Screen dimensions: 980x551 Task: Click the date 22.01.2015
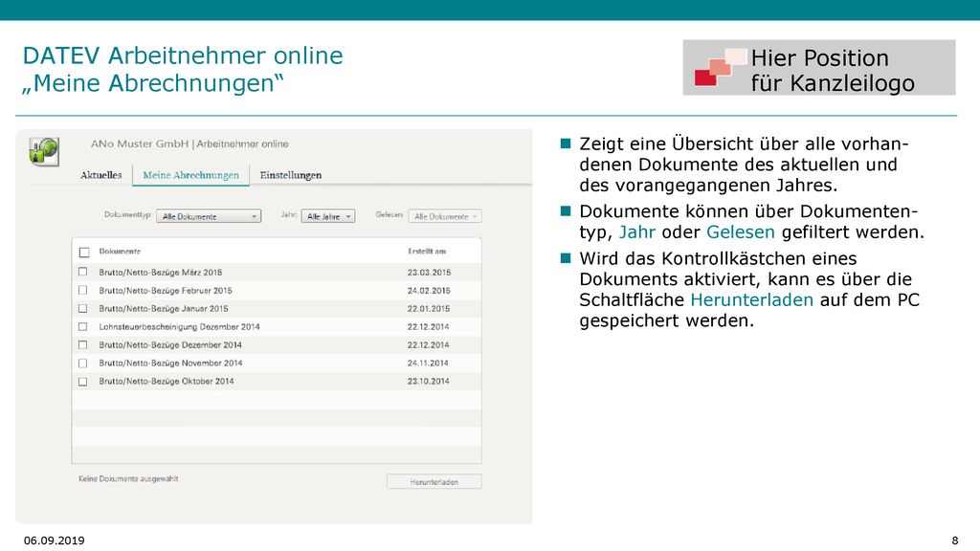pos(429,309)
